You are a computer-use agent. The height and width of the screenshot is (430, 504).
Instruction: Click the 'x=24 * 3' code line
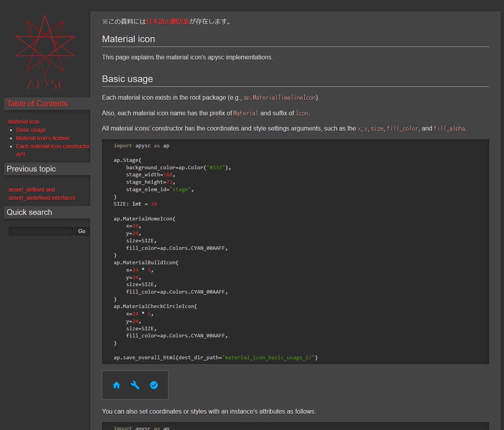pyautogui.click(x=140, y=270)
